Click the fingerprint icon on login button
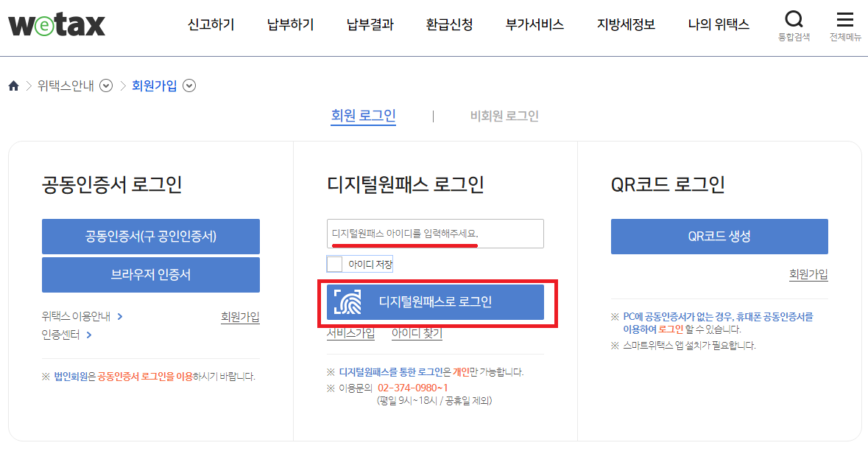Image resolution: width=868 pixels, height=454 pixels. (347, 302)
